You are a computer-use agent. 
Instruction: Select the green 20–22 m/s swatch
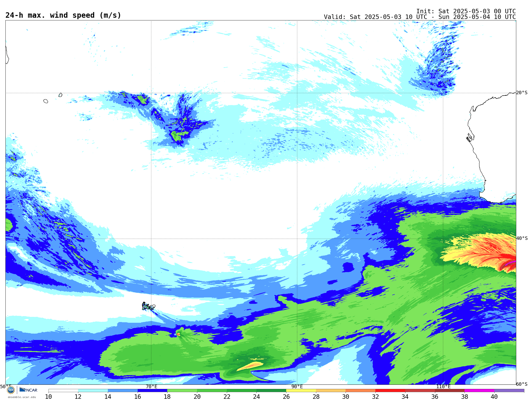click(212, 391)
